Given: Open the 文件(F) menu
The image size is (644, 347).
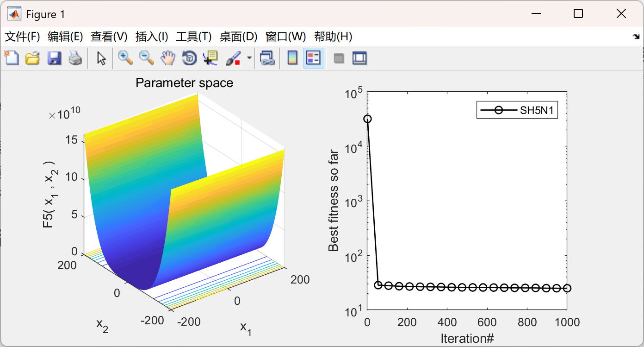Looking at the screenshot, I should click(22, 37).
